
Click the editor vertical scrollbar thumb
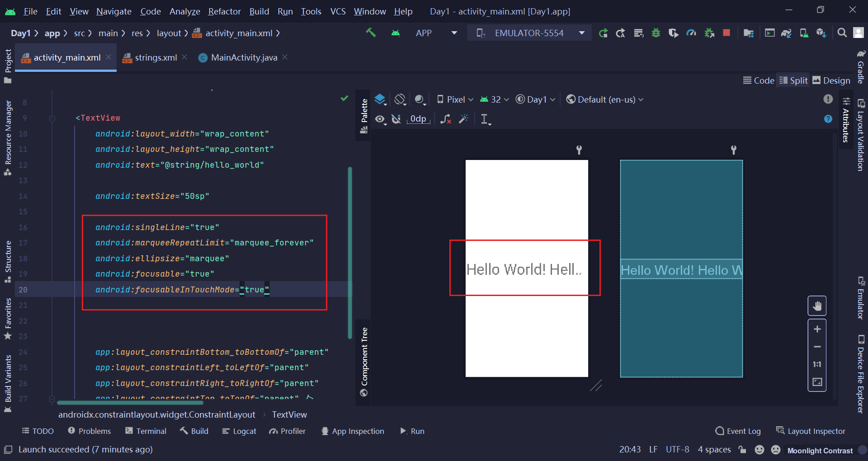click(x=350, y=253)
